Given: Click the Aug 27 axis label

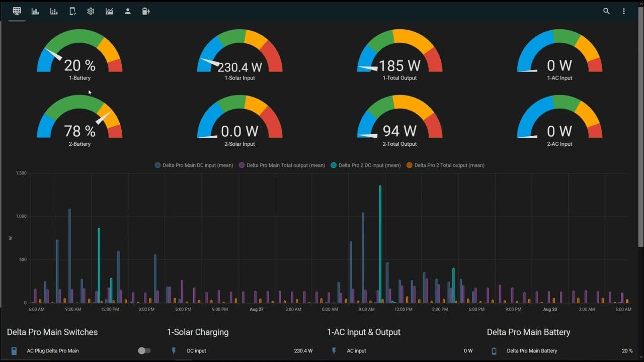Looking at the screenshot, I should [x=257, y=309].
